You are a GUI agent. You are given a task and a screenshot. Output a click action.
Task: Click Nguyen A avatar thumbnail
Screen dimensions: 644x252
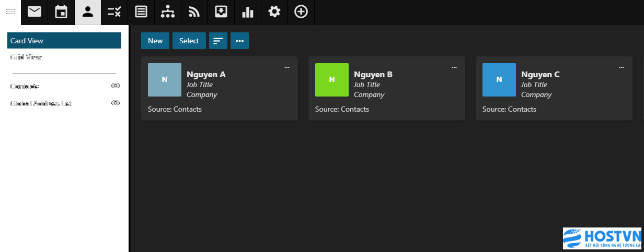pyautogui.click(x=165, y=80)
